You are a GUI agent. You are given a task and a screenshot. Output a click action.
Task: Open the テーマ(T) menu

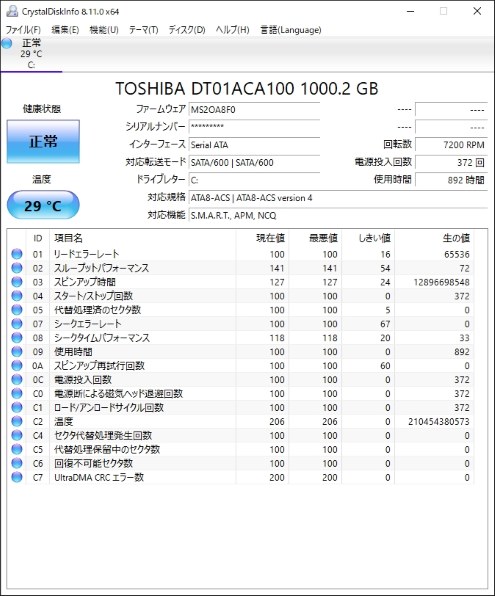pyautogui.click(x=143, y=30)
